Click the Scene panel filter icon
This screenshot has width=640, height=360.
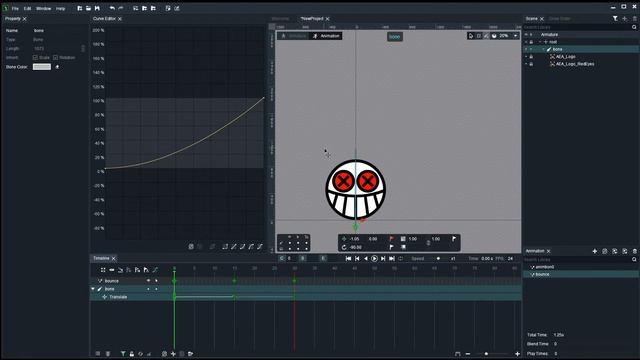click(x=615, y=18)
